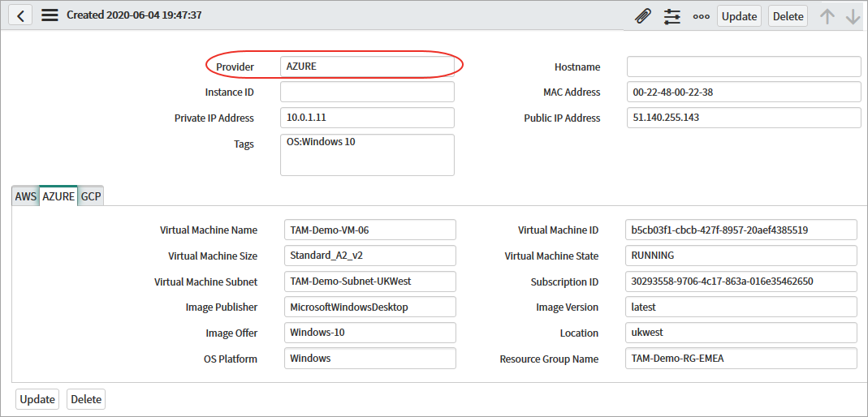This screenshot has width=868, height=417.
Task: Click the Update button in header
Action: tap(739, 16)
